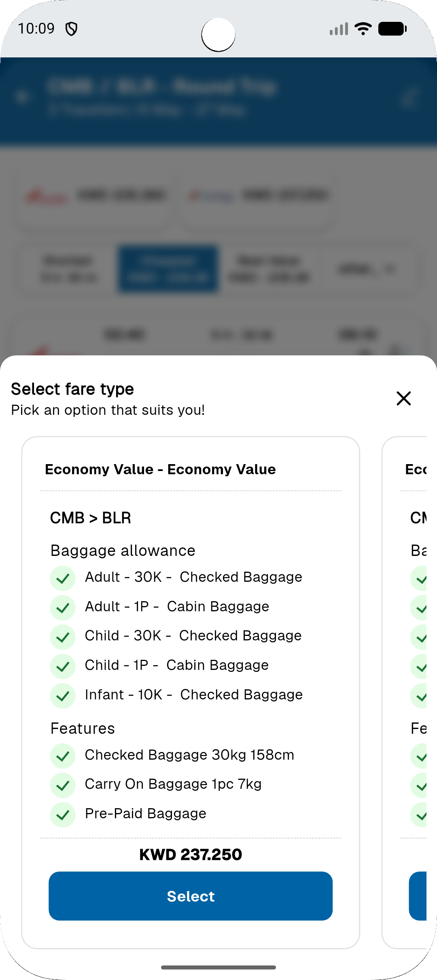
Task: Select the Economy Value fare for KWD 237.250
Action: click(191, 896)
